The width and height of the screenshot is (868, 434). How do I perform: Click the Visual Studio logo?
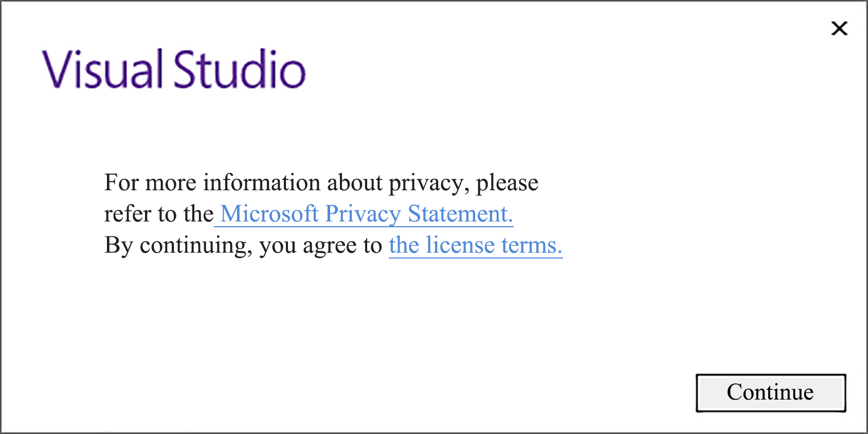[x=174, y=69]
